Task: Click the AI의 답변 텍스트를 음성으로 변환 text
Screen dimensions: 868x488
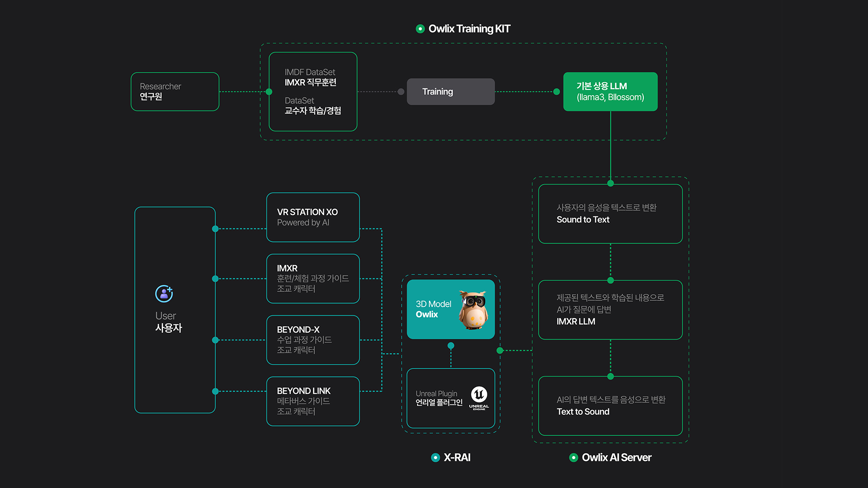Action: [x=611, y=400]
